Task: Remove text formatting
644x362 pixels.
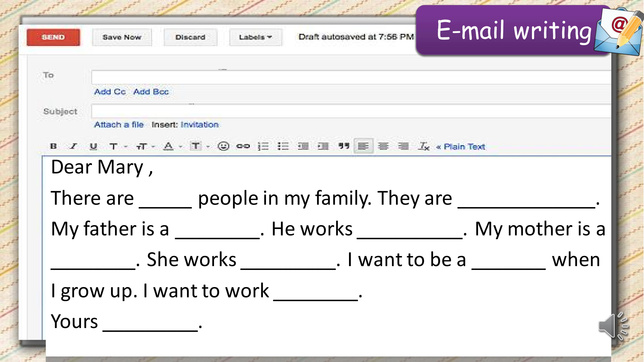Action: coord(424,146)
